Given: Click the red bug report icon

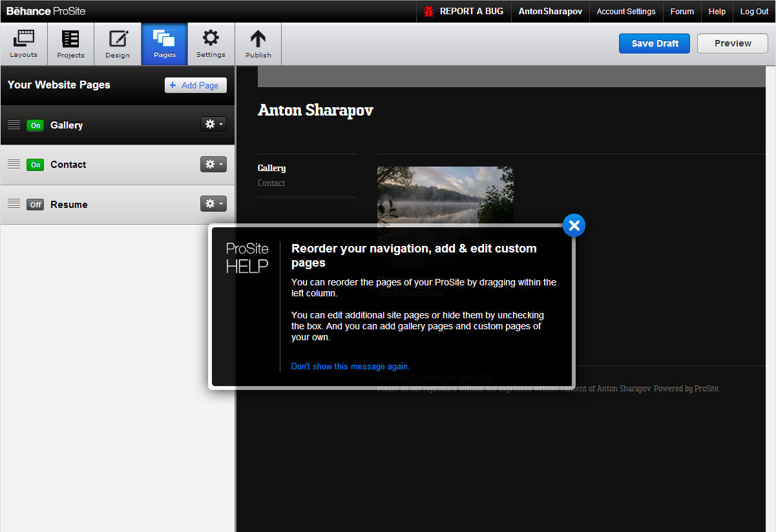Looking at the screenshot, I should click(429, 12).
